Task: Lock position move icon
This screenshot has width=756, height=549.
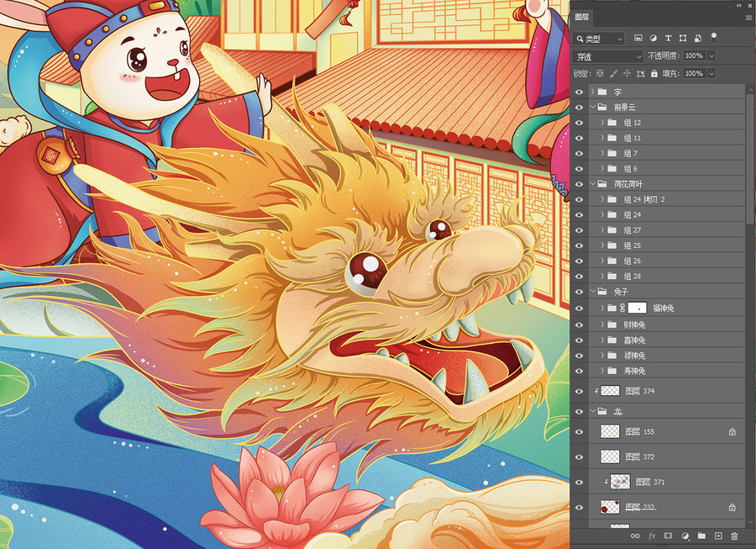Action: [627, 73]
